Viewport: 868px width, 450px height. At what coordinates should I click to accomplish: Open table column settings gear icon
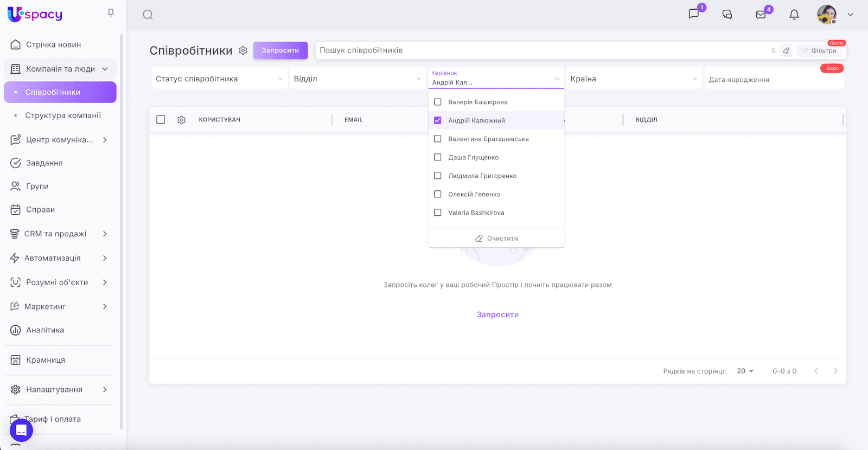coord(181,120)
